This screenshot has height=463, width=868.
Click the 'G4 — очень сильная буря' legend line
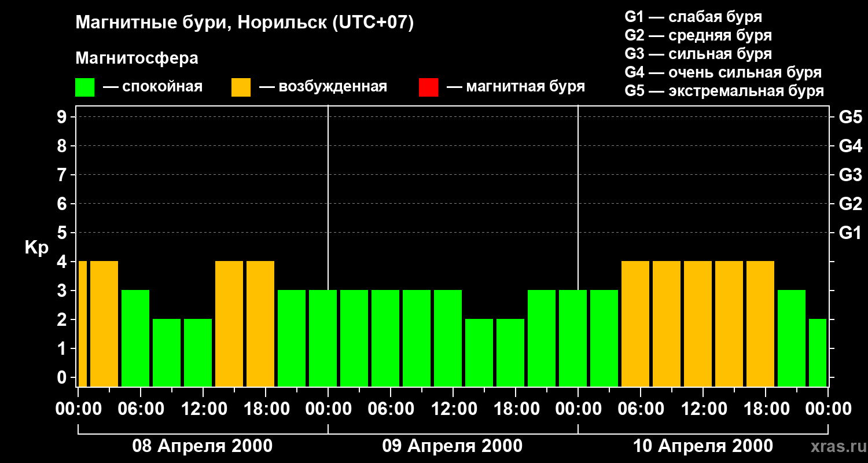[x=723, y=72]
